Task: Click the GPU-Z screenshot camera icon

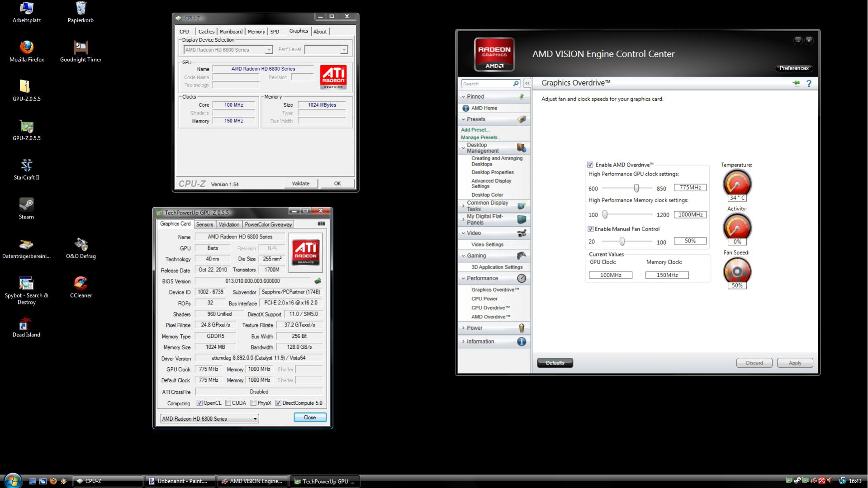Action: (321, 223)
